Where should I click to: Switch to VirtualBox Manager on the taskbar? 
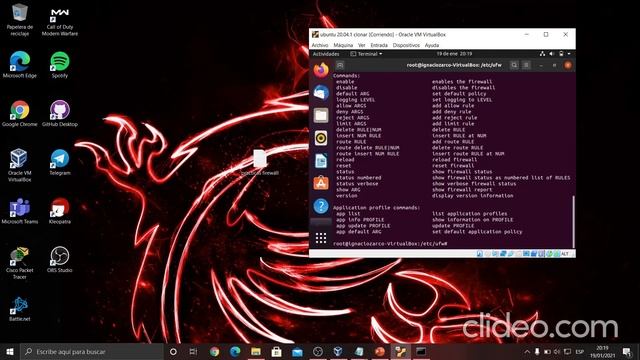(x=338, y=351)
